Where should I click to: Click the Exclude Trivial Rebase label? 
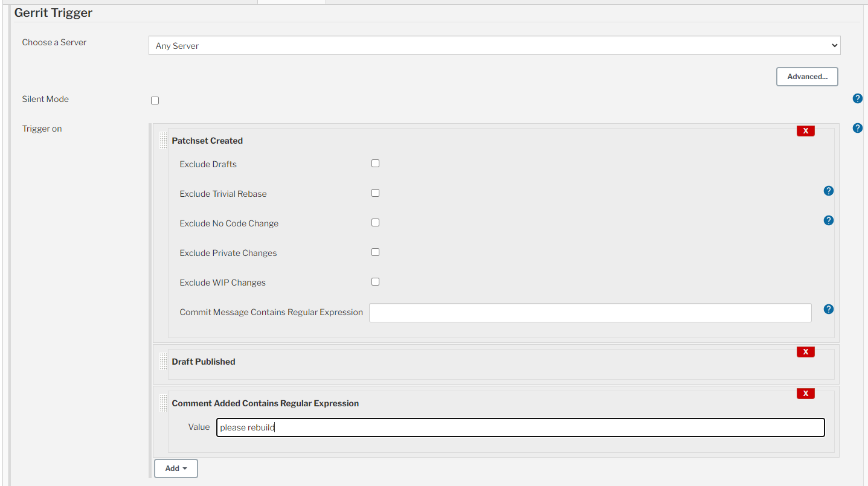click(x=223, y=194)
